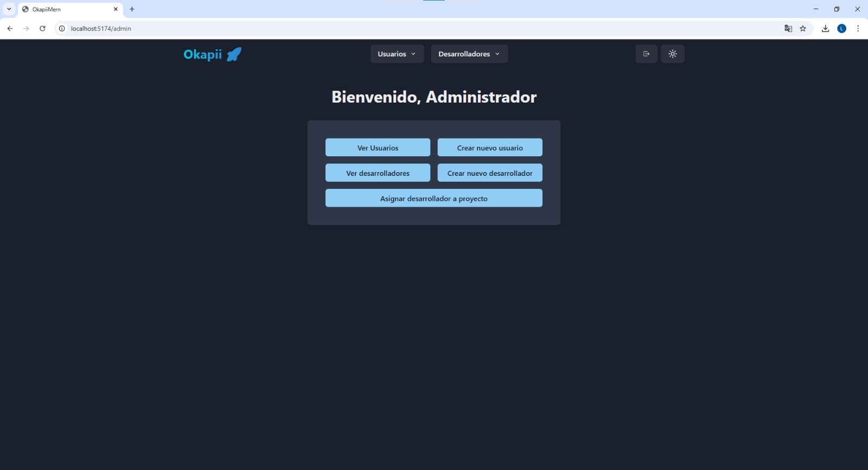Open a new browser tab
This screenshot has height=470, width=868.
pyautogui.click(x=132, y=9)
